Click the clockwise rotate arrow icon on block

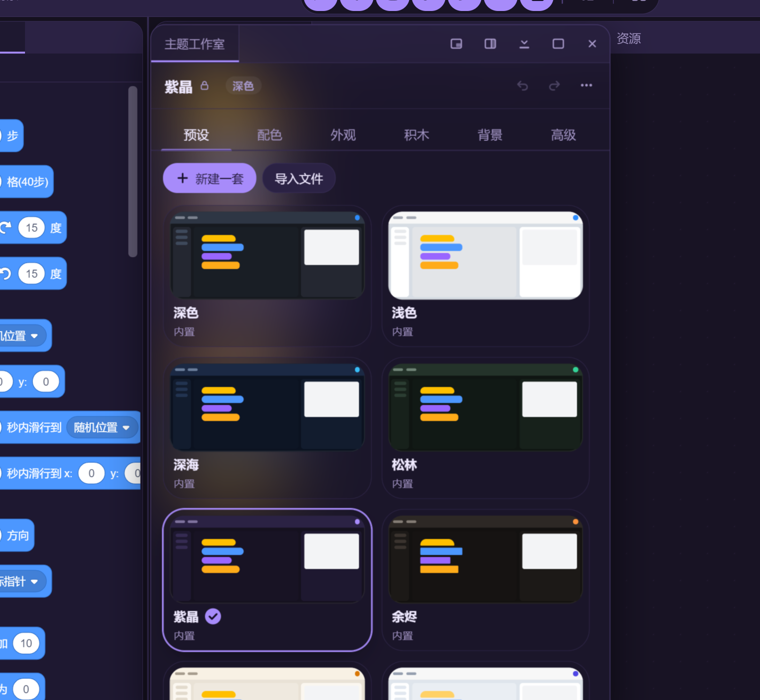tap(5, 228)
